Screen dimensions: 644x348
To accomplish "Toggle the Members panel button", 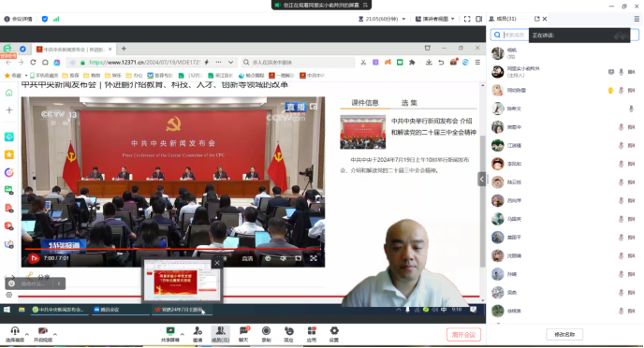I will (220, 334).
